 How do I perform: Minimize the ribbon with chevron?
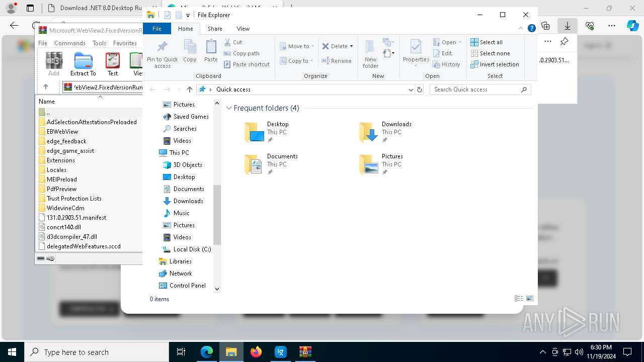tap(521, 28)
